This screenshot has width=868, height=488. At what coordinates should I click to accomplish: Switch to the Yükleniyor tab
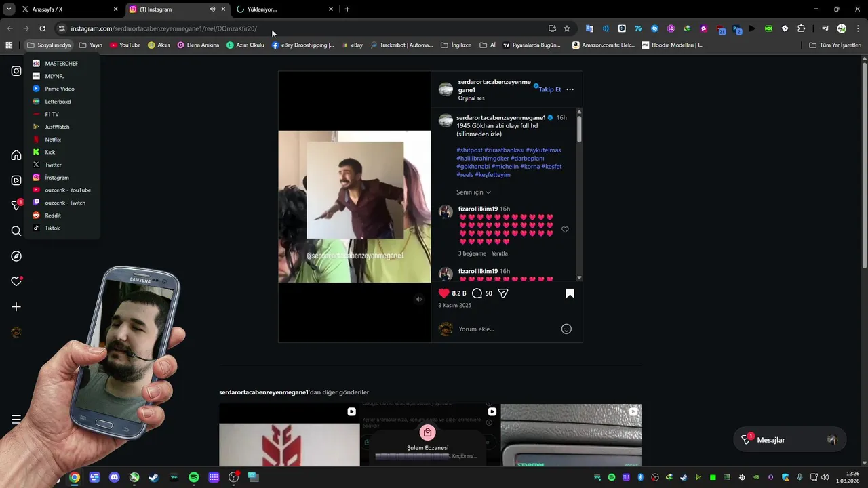(x=283, y=9)
